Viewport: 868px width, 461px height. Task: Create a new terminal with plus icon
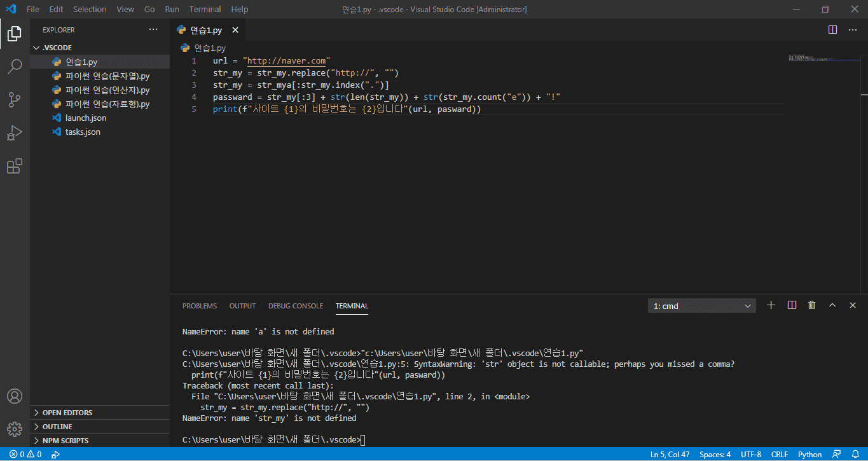[x=771, y=305]
